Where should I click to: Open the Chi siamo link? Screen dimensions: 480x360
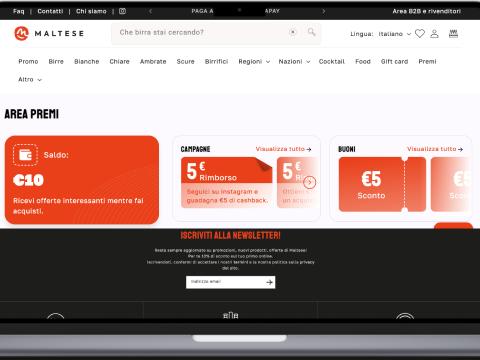coord(91,11)
